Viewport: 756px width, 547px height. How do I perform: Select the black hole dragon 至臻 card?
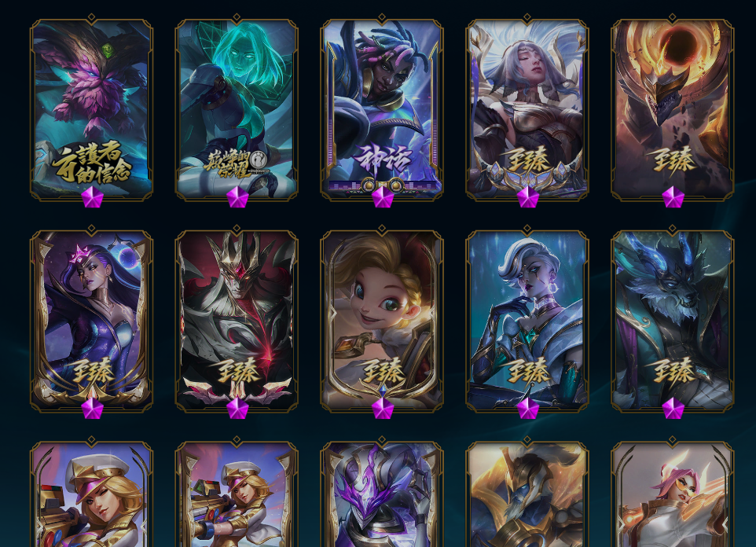[673, 108]
